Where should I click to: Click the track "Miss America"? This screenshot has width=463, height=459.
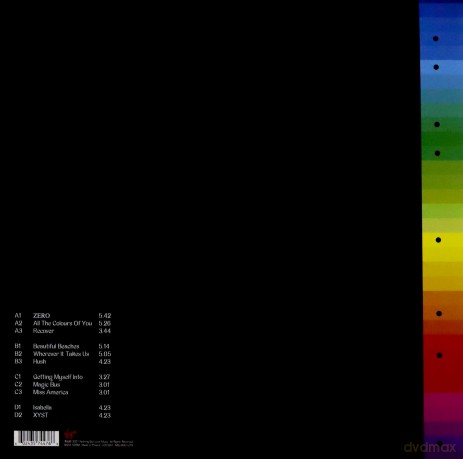pyautogui.click(x=50, y=392)
